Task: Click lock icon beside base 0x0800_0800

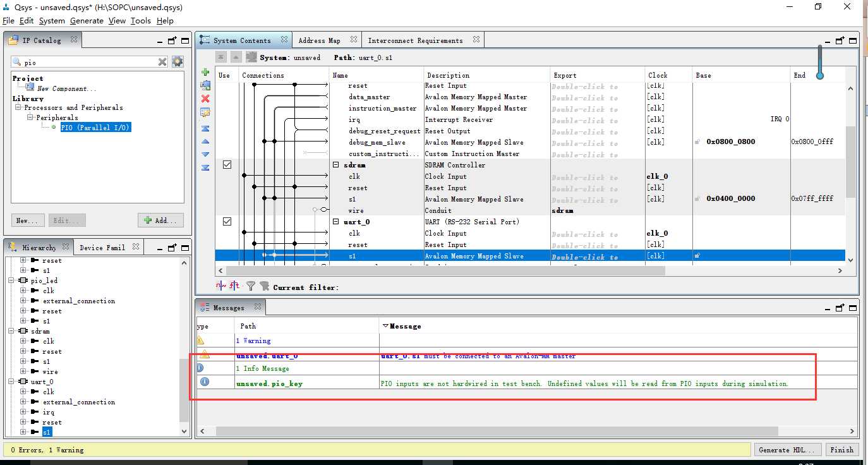Action: click(x=697, y=142)
